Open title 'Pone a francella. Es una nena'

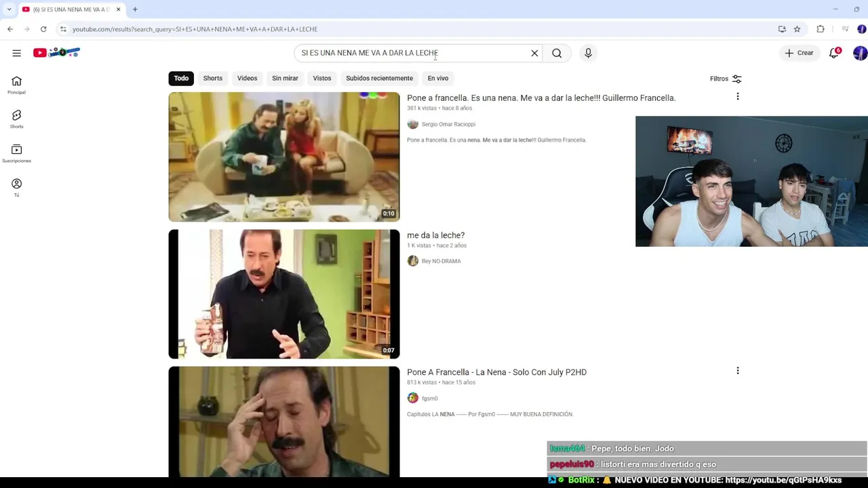pyautogui.click(x=541, y=98)
